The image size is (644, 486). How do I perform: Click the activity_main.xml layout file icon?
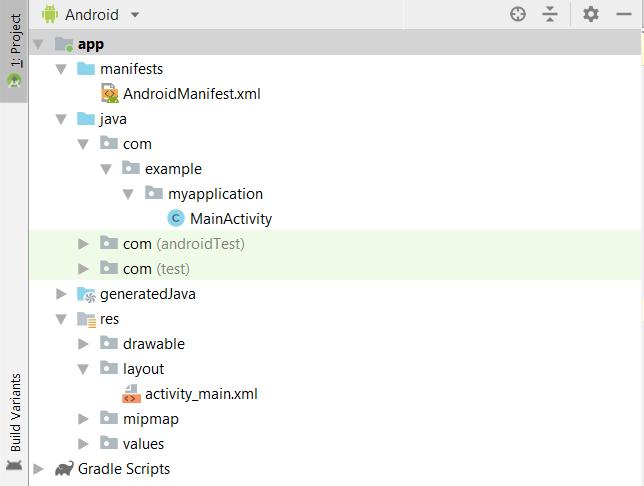click(x=131, y=394)
